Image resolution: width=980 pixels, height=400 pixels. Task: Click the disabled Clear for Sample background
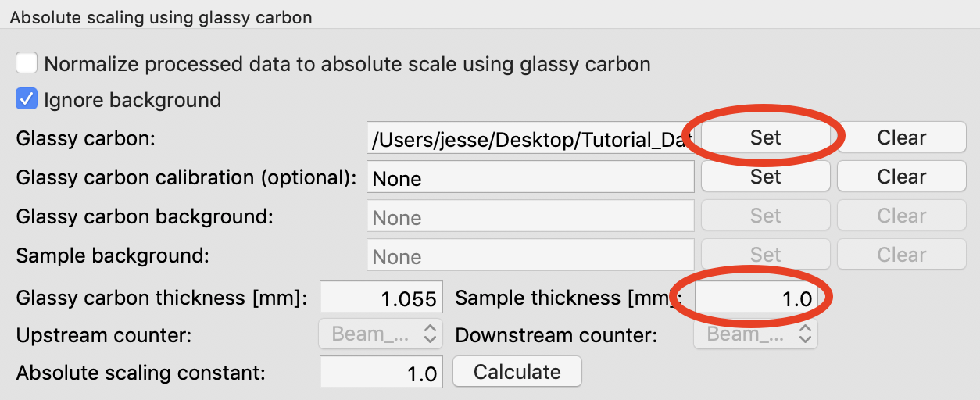coord(901,255)
